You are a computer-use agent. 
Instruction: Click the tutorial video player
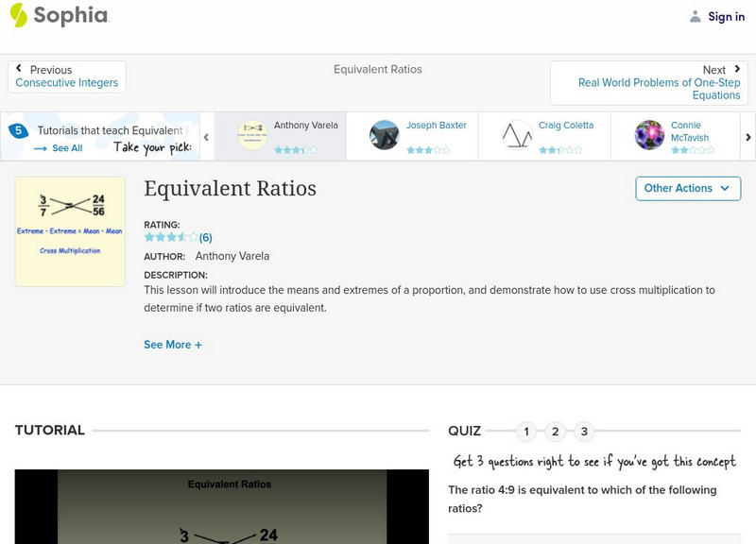[x=221, y=507]
